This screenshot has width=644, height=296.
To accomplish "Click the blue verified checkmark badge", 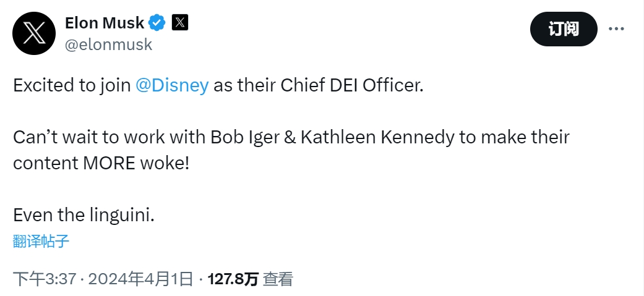I will point(157,23).
